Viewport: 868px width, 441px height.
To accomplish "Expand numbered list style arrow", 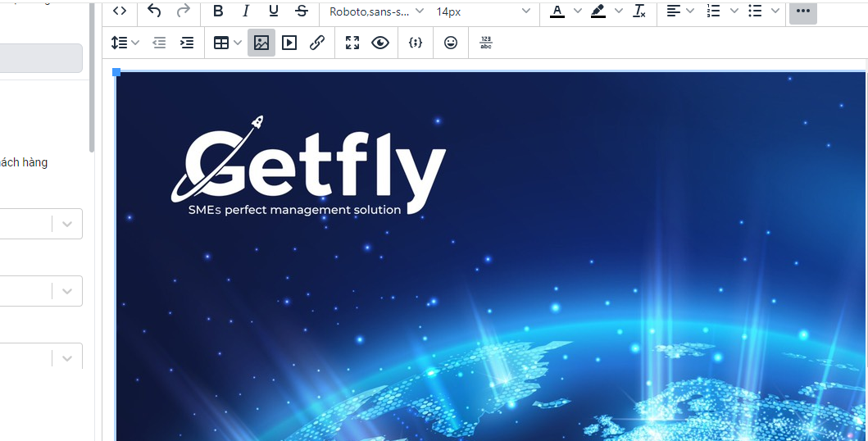I will tap(734, 11).
